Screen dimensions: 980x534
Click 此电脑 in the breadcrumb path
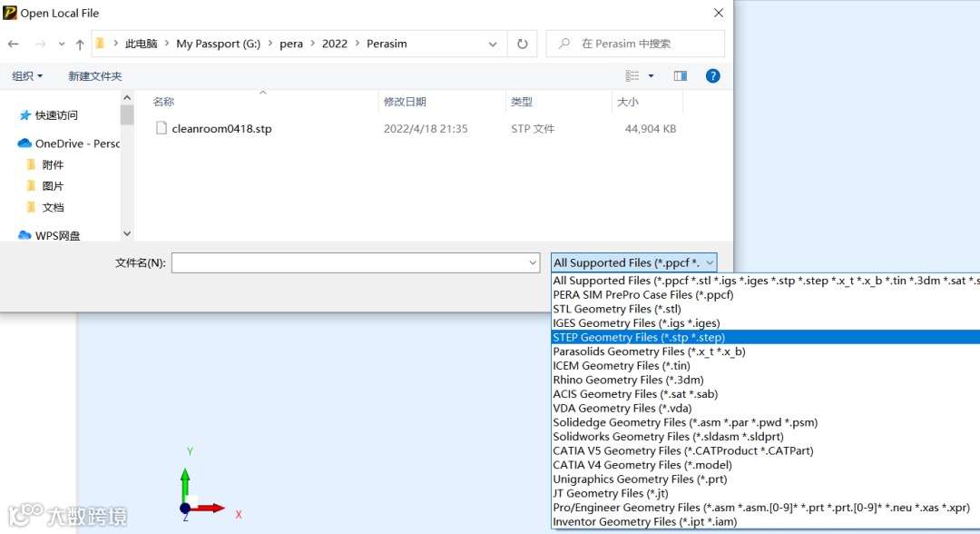[142, 44]
